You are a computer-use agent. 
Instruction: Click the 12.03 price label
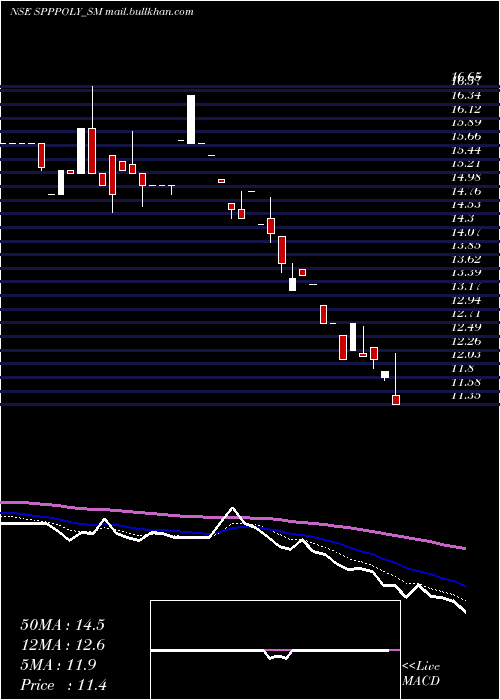466,354
